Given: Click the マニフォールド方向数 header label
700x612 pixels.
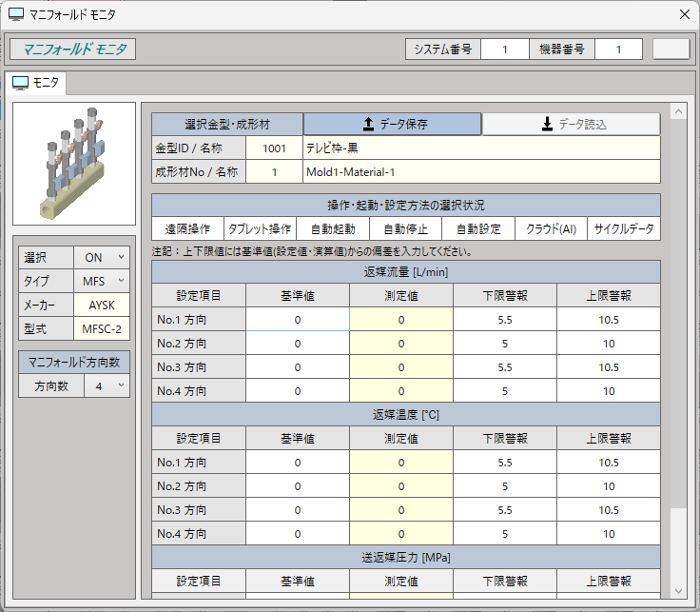Looking at the screenshot, I should coord(74,362).
